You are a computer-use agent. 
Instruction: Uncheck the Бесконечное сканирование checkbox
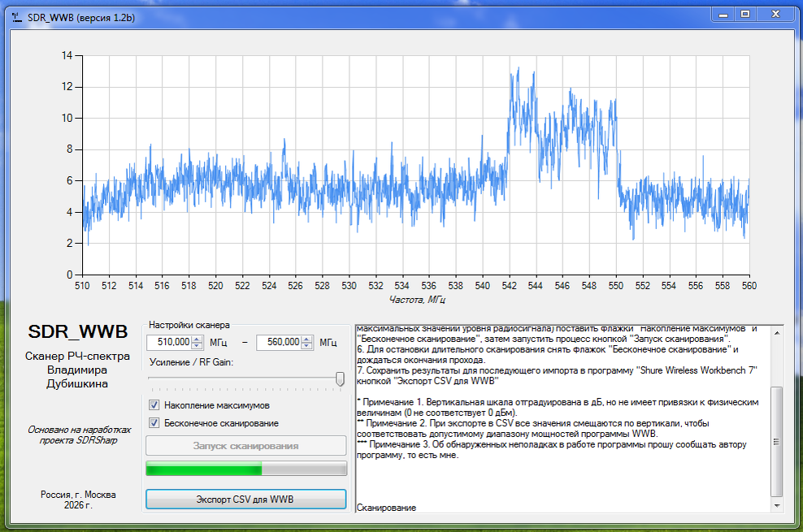tap(154, 423)
